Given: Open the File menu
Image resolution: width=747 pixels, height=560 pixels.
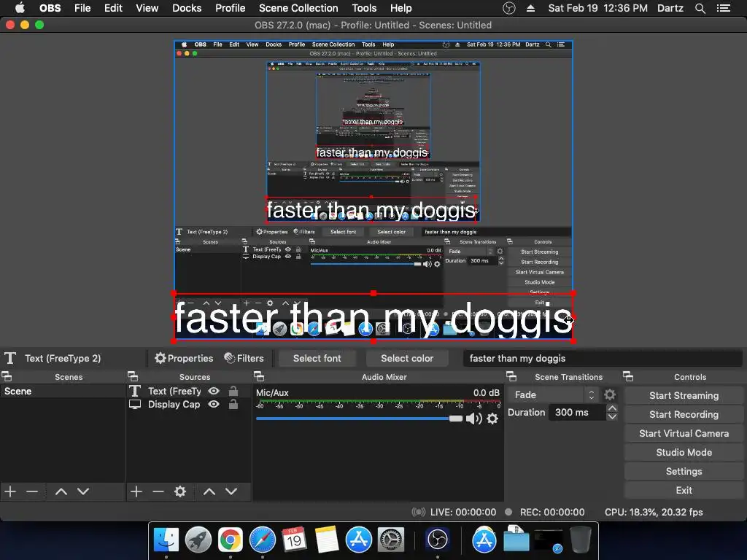Looking at the screenshot, I should (82, 8).
